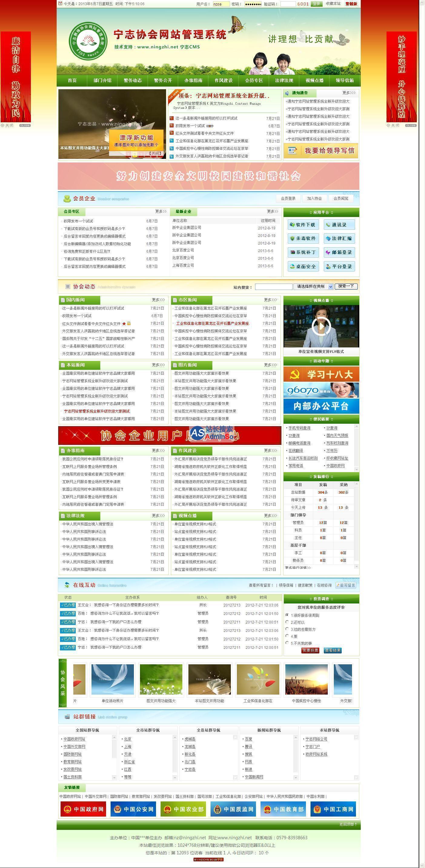
Task: Open 邮箱登录 in the application platform
Action: pyautogui.click(x=339, y=252)
